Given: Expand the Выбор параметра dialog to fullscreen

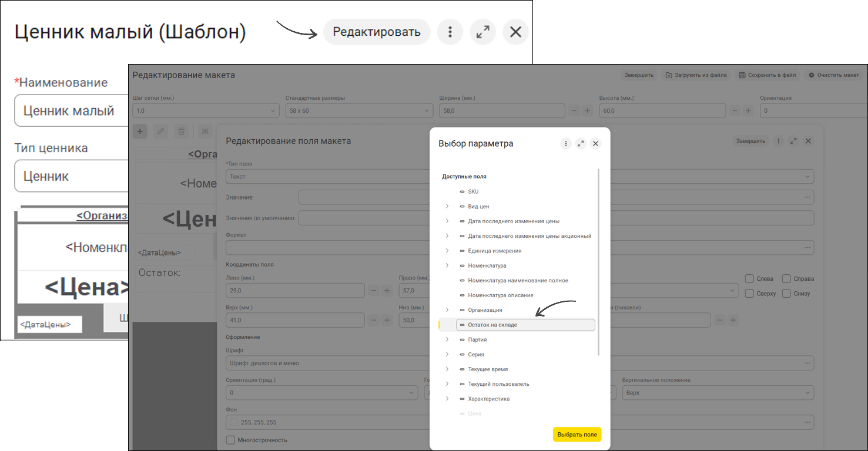Looking at the screenshot, I should click(x=581, y=143).
